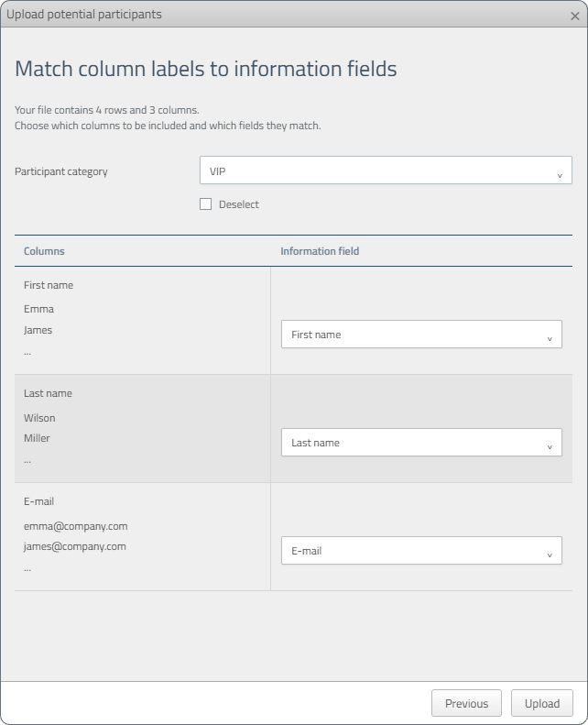
Task: Click the Columns header
Action: [x=44, y=251]
